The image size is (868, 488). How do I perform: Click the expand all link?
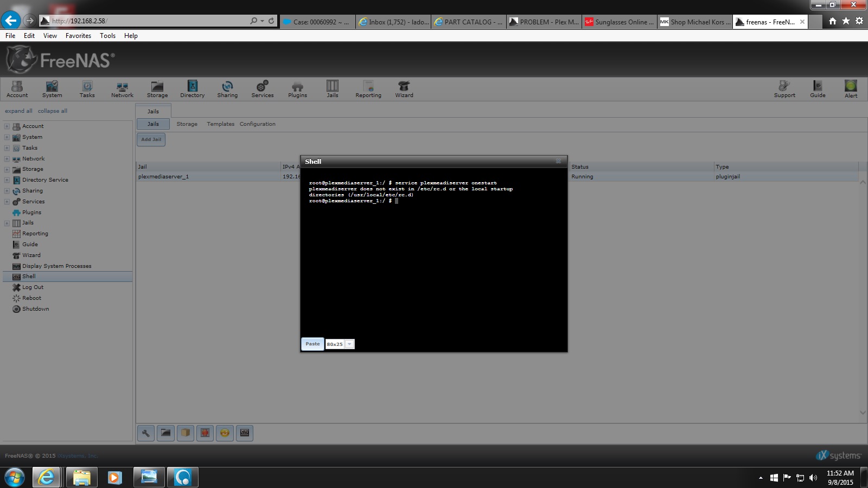(18, 111)
